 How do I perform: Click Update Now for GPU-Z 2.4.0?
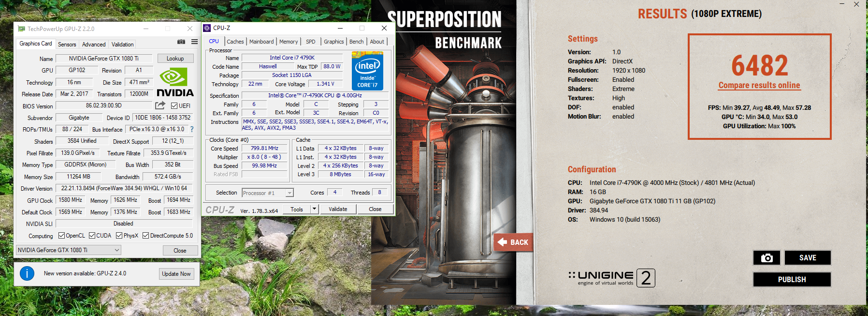click(x=176, y=274)
